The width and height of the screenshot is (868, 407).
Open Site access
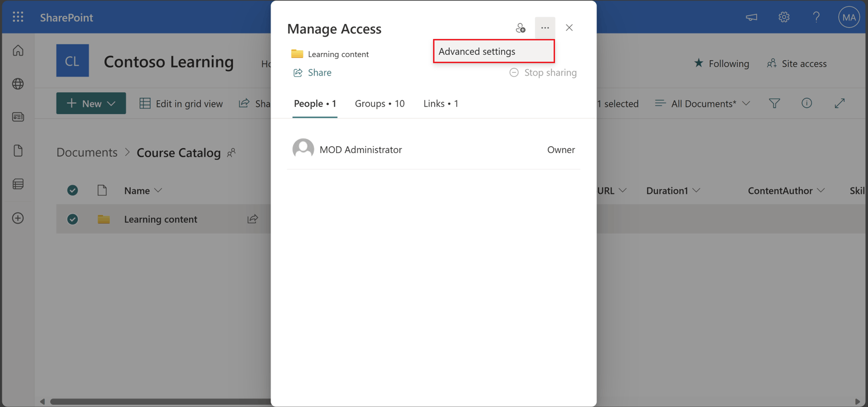click(x=797, y=64)
